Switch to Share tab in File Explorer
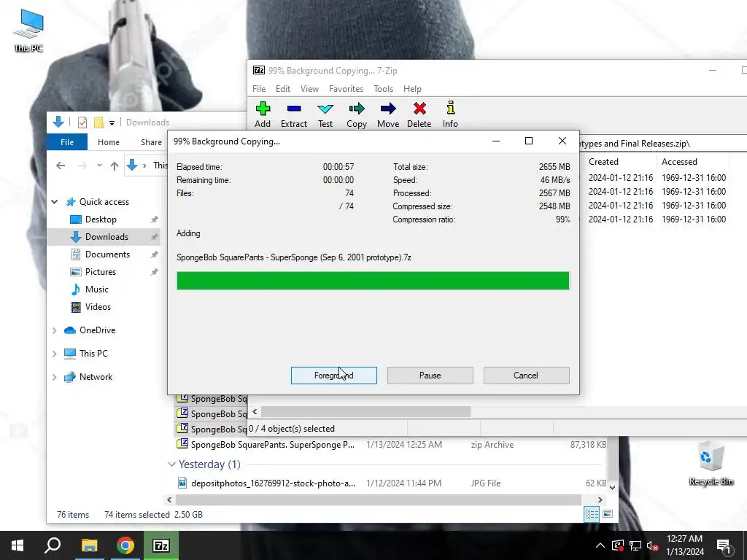The width and height of the screenshot is (747, 560). tap(151, 142)
